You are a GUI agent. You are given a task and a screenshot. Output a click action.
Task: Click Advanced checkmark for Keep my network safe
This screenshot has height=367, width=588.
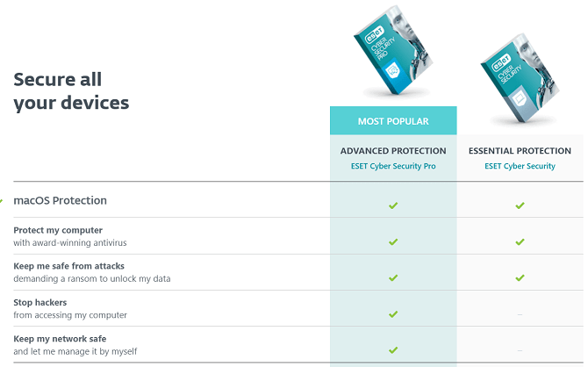pyautogui.click(x=393, y=349)
